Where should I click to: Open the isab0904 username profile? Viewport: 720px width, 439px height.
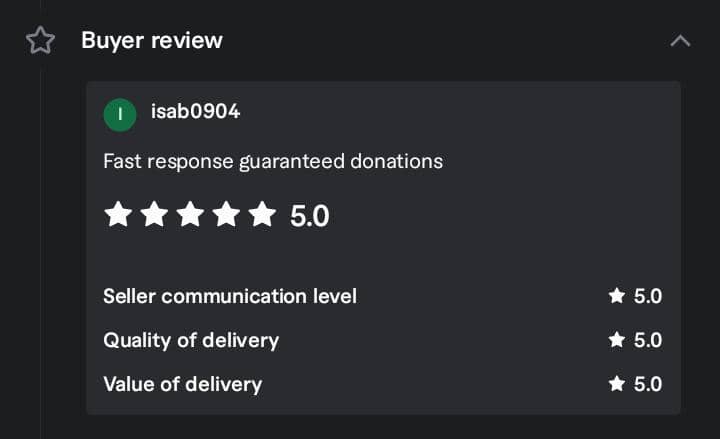coord(195,112)
